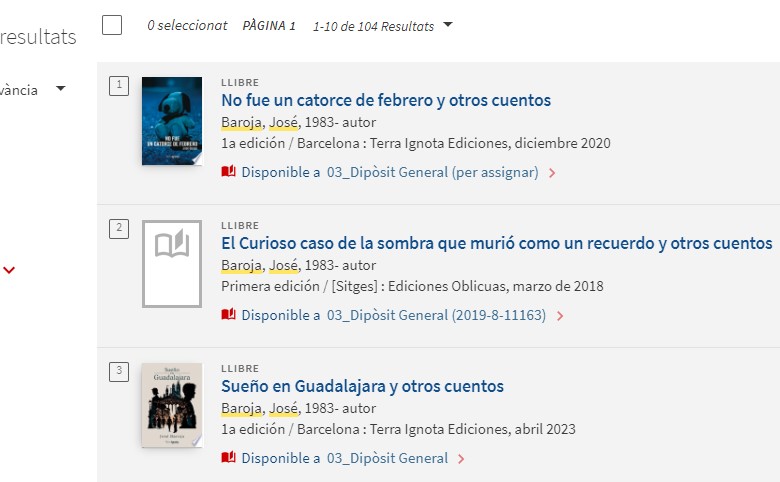Click the placeholder book cover icon
The image size is (780, 482).
(172, 263)
